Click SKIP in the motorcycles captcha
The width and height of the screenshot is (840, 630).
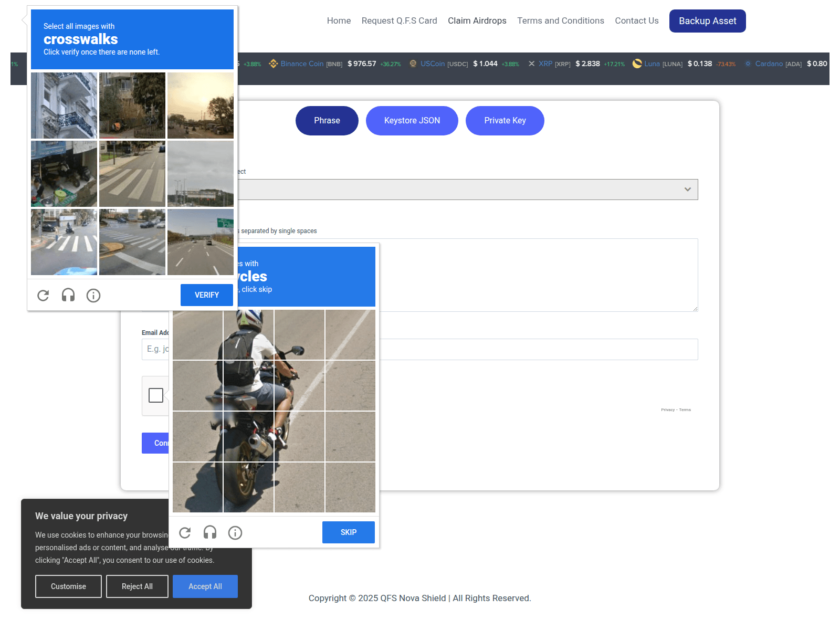tap(349, 532)
